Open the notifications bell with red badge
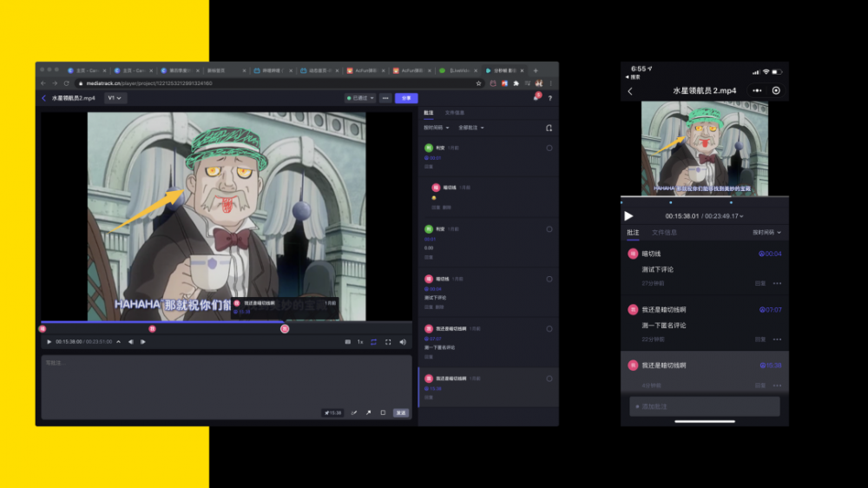 coord(536,97)
